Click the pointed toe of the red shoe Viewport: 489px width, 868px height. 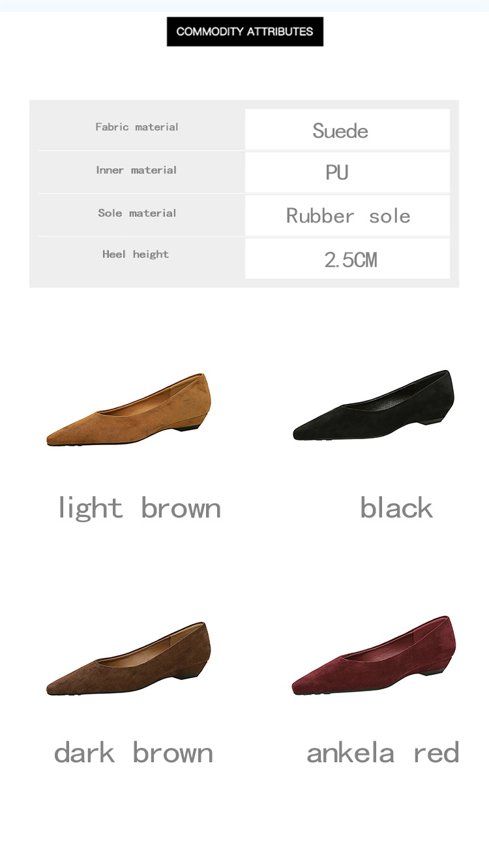click(x=301, y=686)
